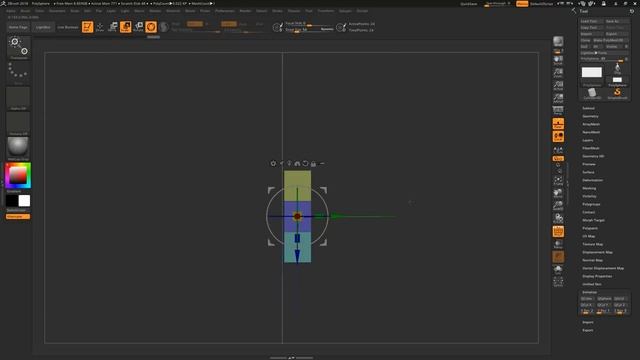
Task: Click the AAHalf icon
Action: pyautogui.click(x=558, y=98)
